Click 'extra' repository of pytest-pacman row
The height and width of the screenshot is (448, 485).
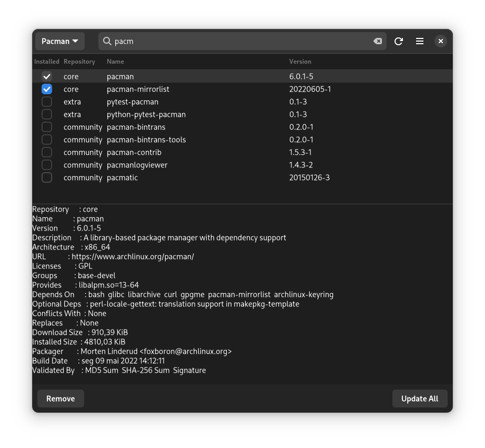coord(72,102)
